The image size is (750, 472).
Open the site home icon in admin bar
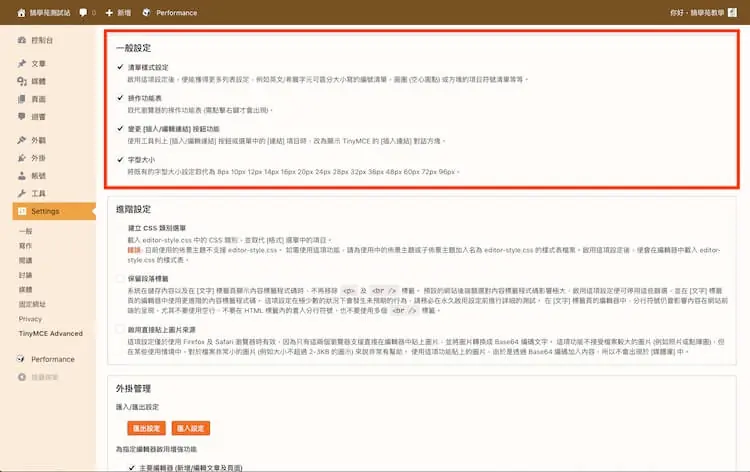pos(21,13)
